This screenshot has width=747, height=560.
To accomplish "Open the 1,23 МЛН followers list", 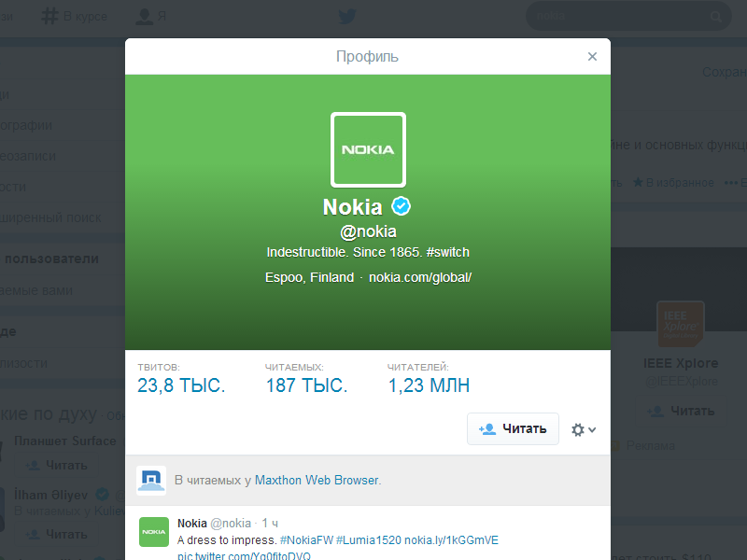I will [x=429, y=385].
